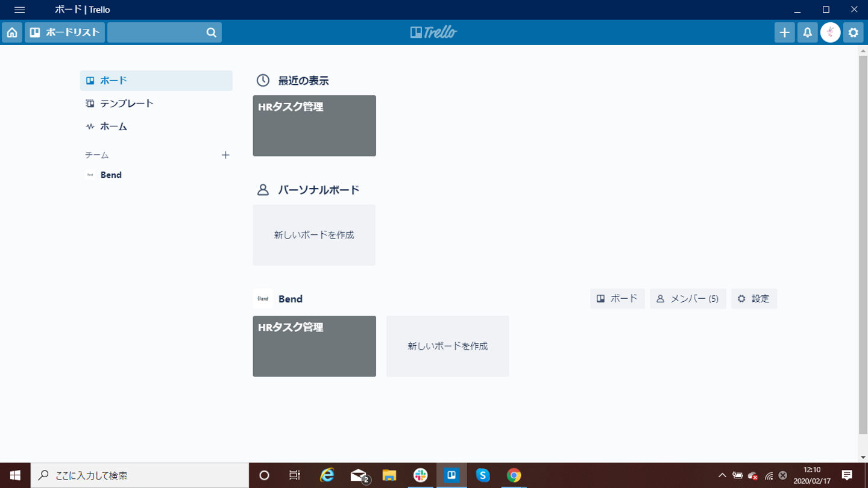Show hidden system tray icons
Viewport: 868px width, 488px height.
pyautogui.click(x=722, y=475)
